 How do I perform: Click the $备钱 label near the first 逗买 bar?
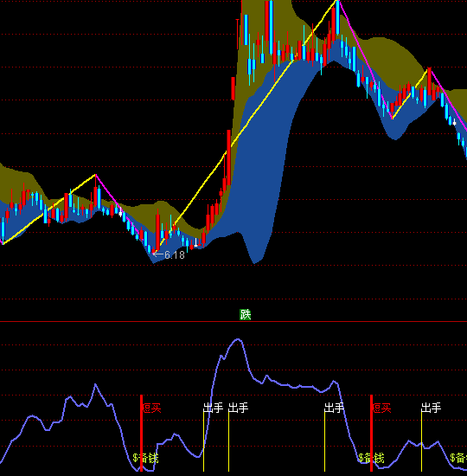click(145, 458)
